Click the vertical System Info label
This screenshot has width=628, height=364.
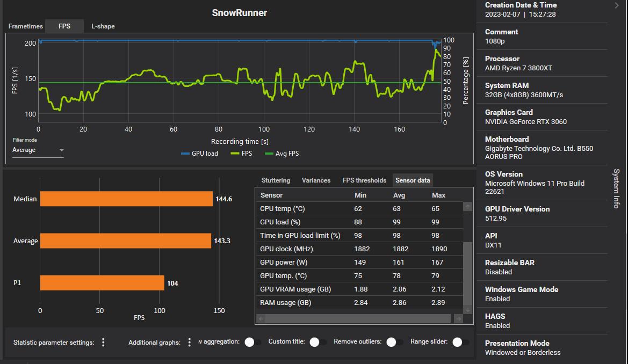pos(616,188)
